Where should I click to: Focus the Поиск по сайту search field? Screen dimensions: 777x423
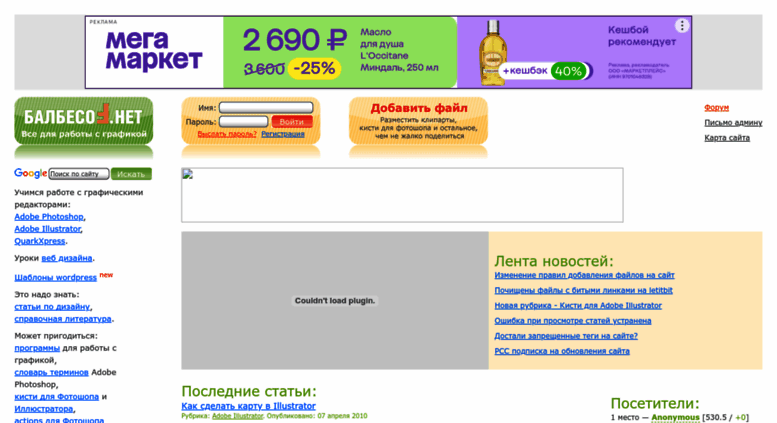79,174
